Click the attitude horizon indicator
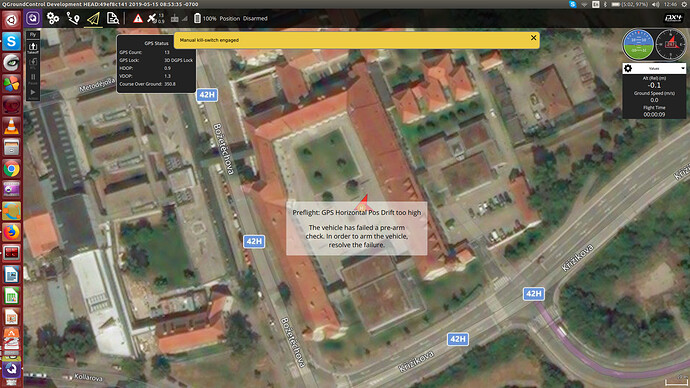 (638, 44)
